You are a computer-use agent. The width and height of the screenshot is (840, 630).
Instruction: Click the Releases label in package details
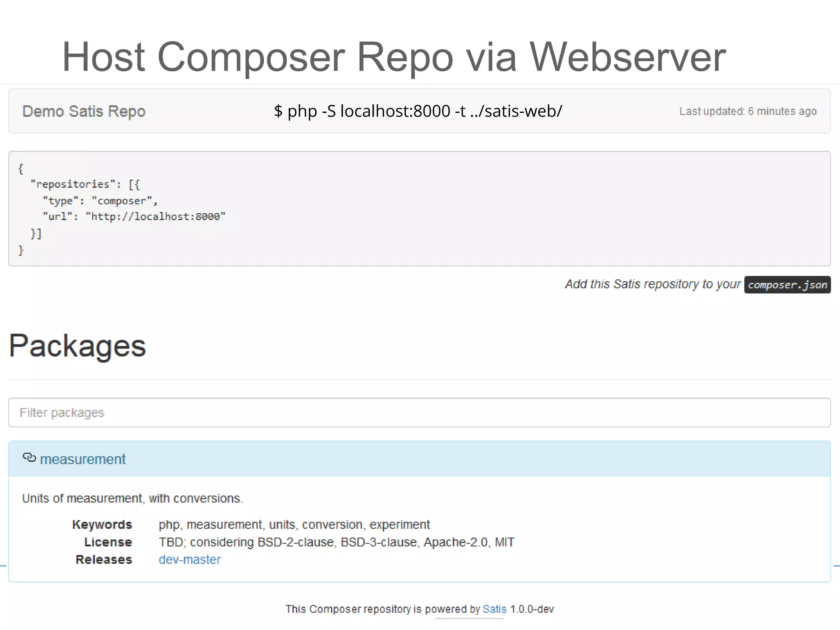104,559
